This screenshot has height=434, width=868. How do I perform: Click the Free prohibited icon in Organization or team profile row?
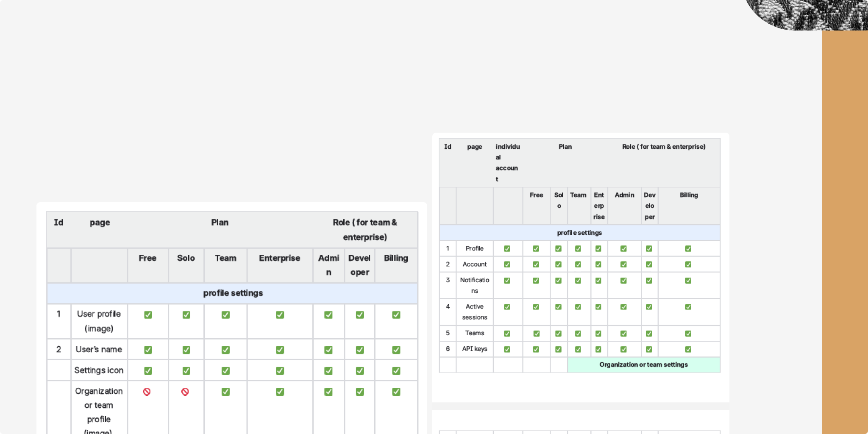click(147, 392)
